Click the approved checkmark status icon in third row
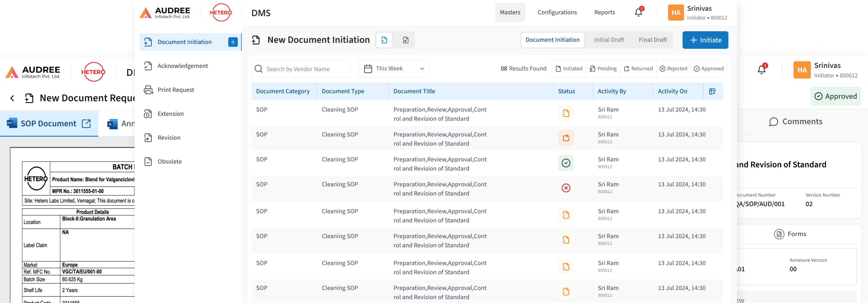The height and width of the screenshot is (303, 868). point(566,163)
